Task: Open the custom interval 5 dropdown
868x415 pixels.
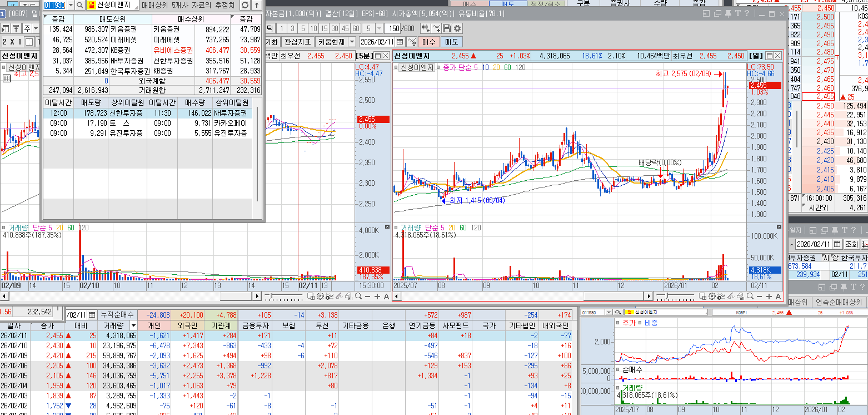Action: pos(379,28)
